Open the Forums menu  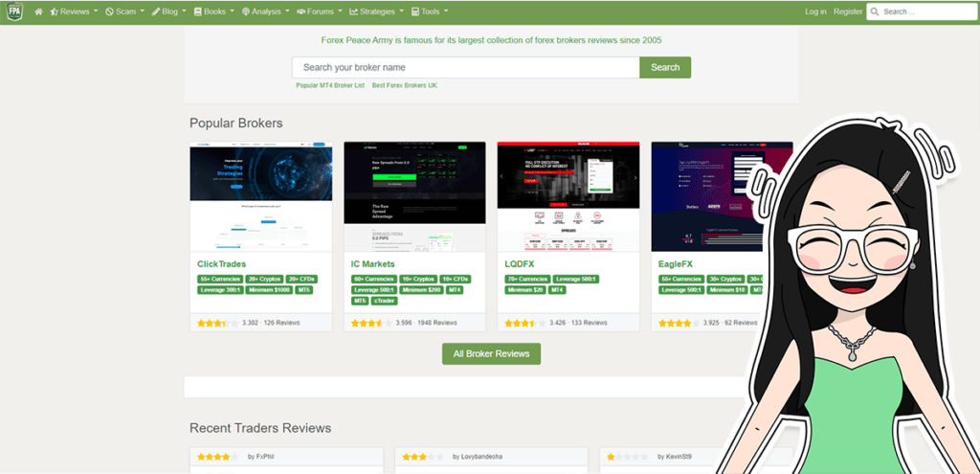coord(320,11)
